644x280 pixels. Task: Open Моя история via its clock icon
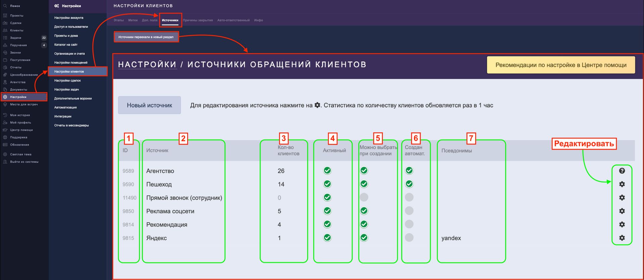(x=5, y=115)
